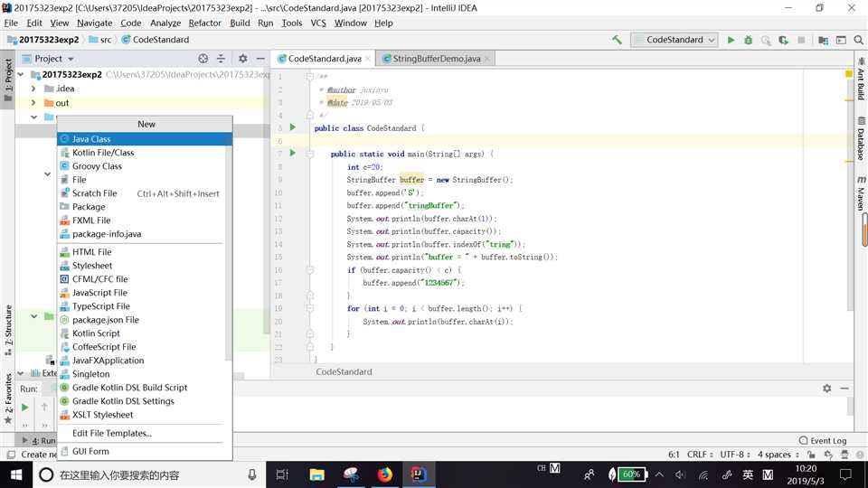Change the UTF-8 file encoding in the status bar
The image size is (868, 488).
coord(734,455)
